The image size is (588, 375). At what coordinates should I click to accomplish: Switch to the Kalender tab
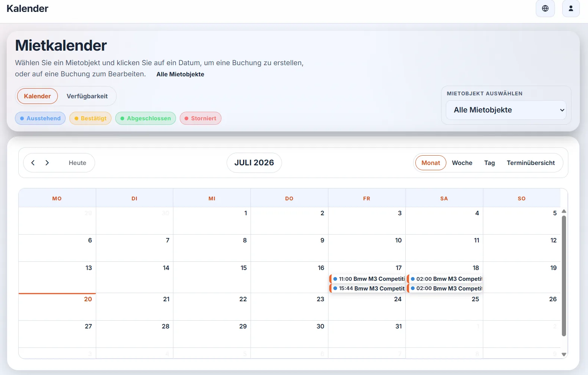click(37, 96)
